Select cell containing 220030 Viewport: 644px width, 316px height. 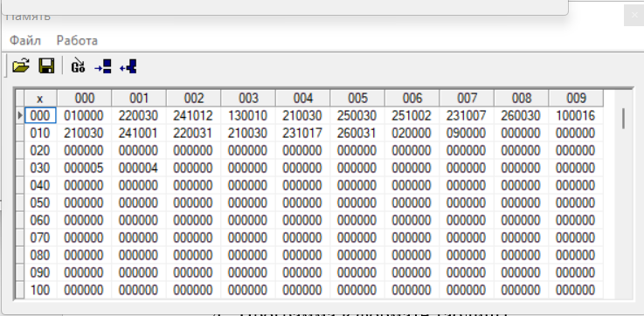(138, 116)
